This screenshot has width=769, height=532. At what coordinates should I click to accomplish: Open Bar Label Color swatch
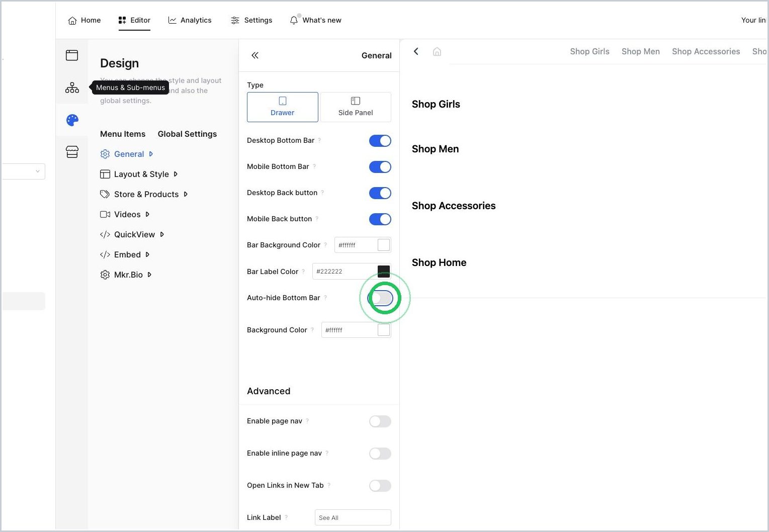384,272
